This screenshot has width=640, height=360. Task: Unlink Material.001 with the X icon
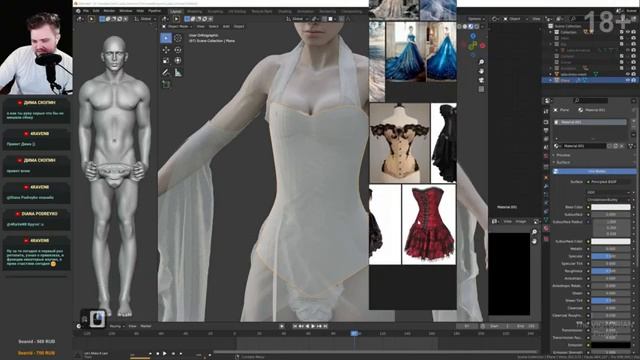click(x=622, y=146)
